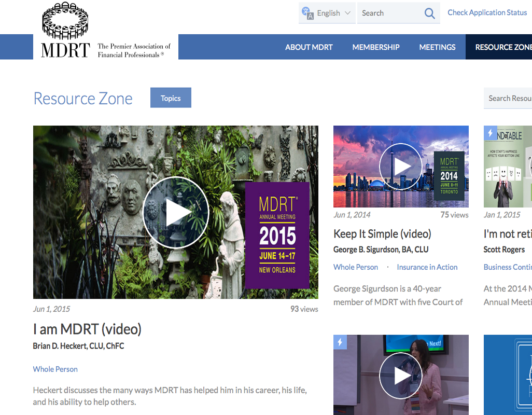
Task: Click the Jun 1, 2014 date
Action: point(352,215)
